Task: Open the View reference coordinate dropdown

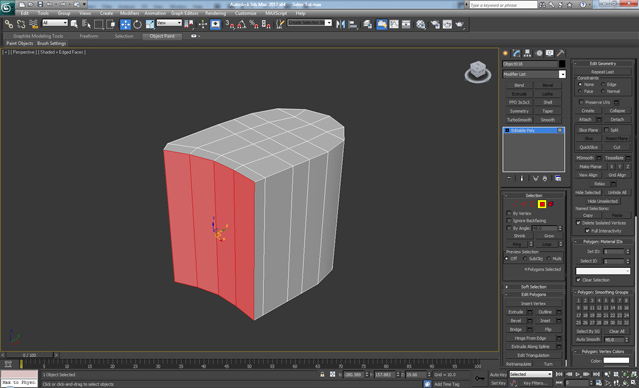Action: coord(169,23)
